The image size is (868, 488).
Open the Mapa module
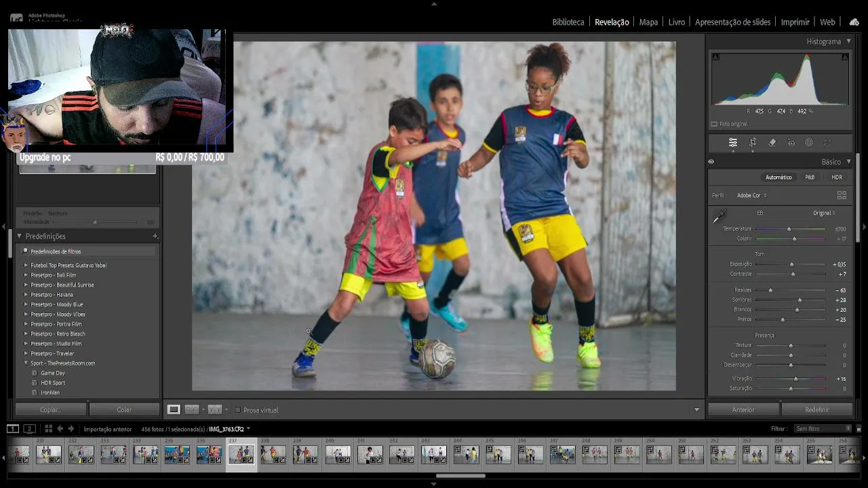coord(648,22)
